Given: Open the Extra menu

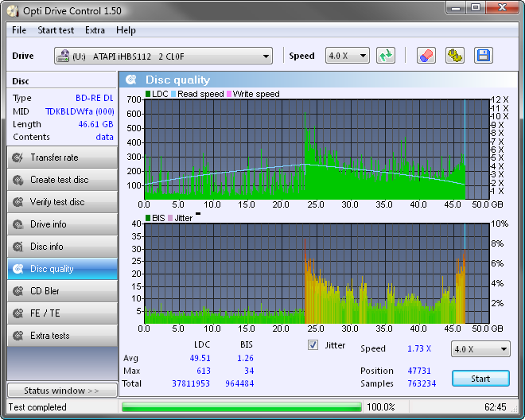Looking at the screenshot, I should 95,30.
